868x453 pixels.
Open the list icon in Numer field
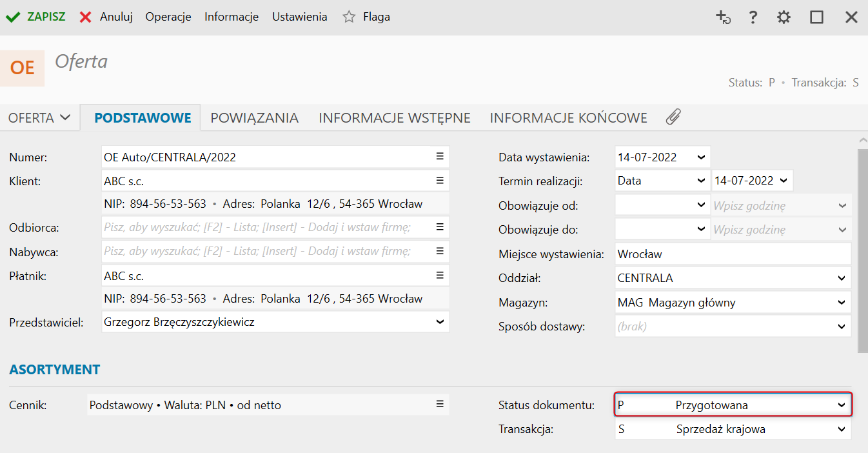[x=440, y=156]
